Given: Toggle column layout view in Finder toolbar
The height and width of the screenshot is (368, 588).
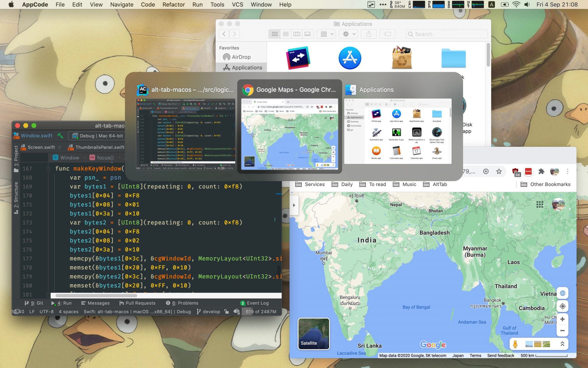Looking at the screenshot, I should 296,34.
